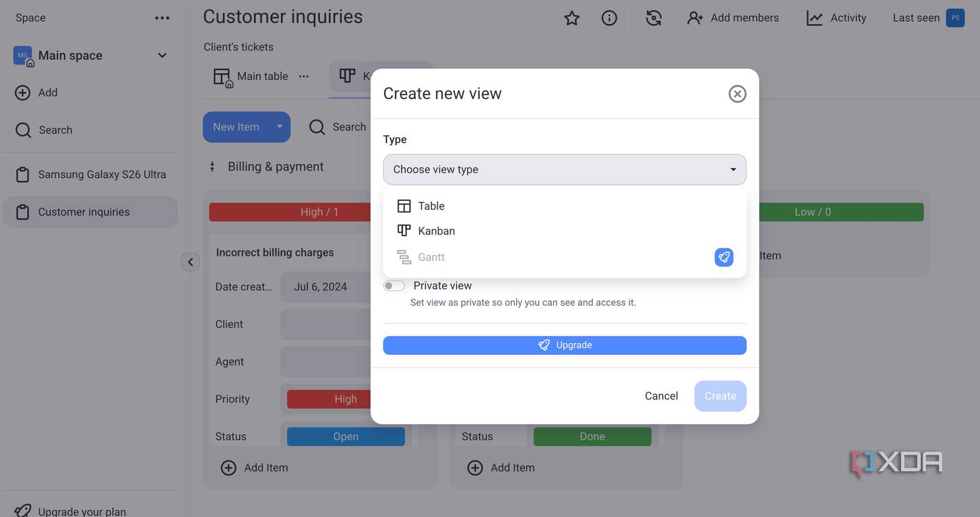Click Add Item under the High column
This screenshot has width=980, height=517.
(x=254, y=468)
